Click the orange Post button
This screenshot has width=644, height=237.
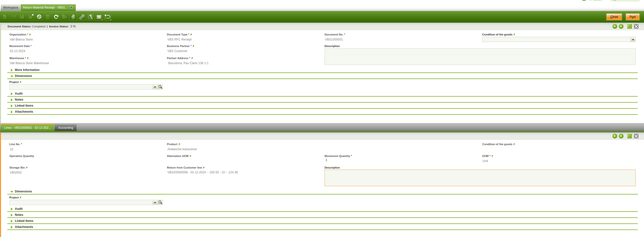(x=633, y=17)
